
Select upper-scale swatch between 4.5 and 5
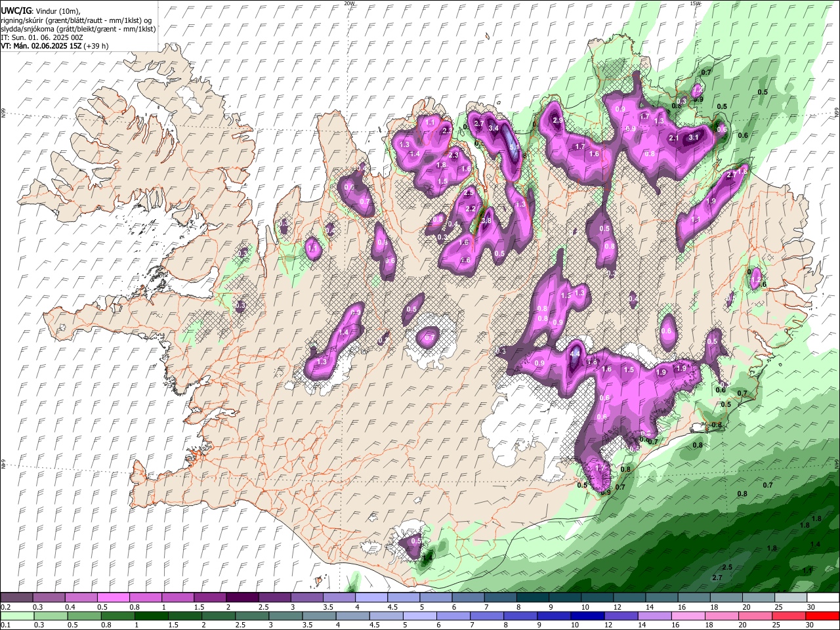(x=404, y=598)
